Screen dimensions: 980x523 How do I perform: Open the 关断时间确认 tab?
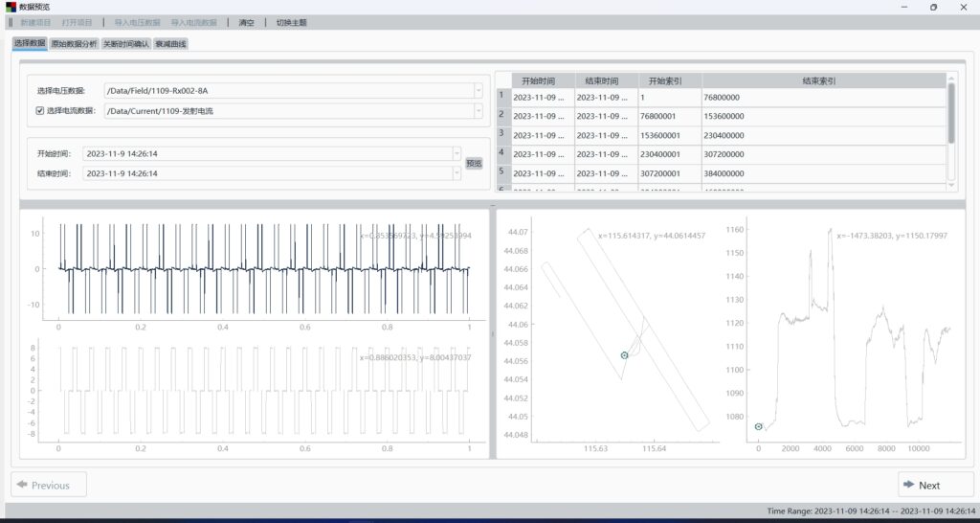click(126, 43)
